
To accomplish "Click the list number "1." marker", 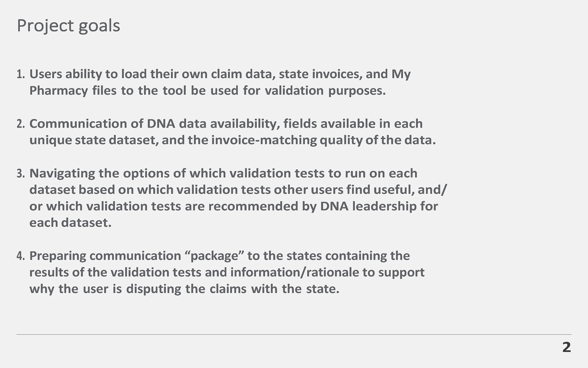I will tap(21, 74).
